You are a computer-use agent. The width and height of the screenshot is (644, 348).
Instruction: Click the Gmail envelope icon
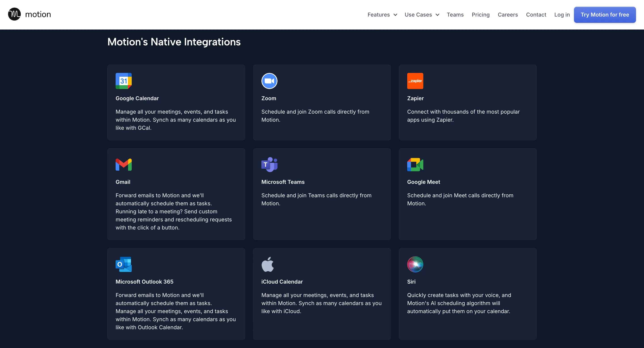pos(123,165)
